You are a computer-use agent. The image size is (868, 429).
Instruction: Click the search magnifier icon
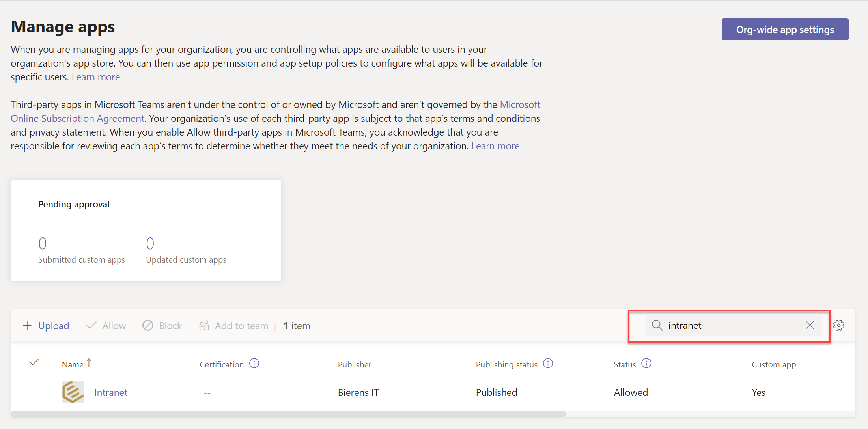pyautogui.click(x=657, y=325)
